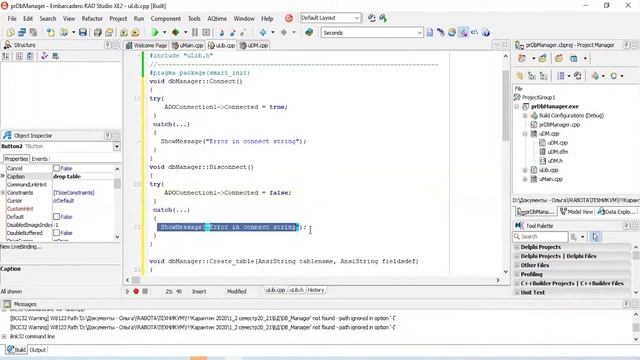Click the play macro triangle in editor status

(127, 291)
